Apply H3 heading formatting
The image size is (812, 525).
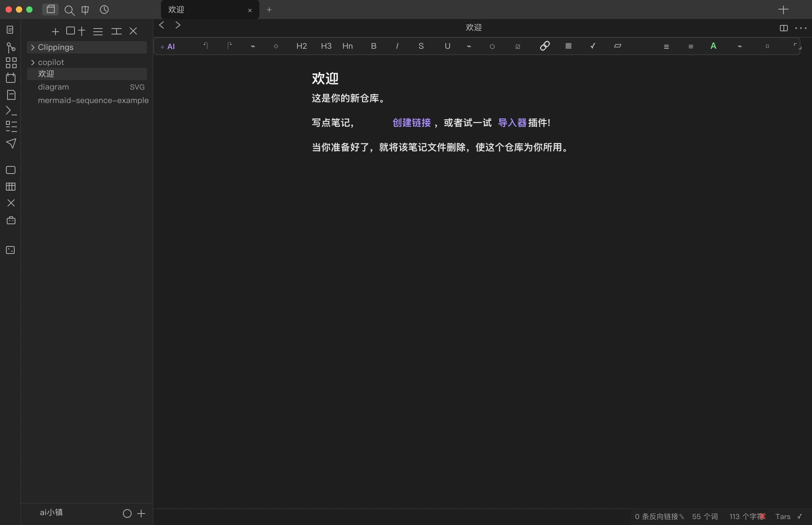tap(326, 46)
